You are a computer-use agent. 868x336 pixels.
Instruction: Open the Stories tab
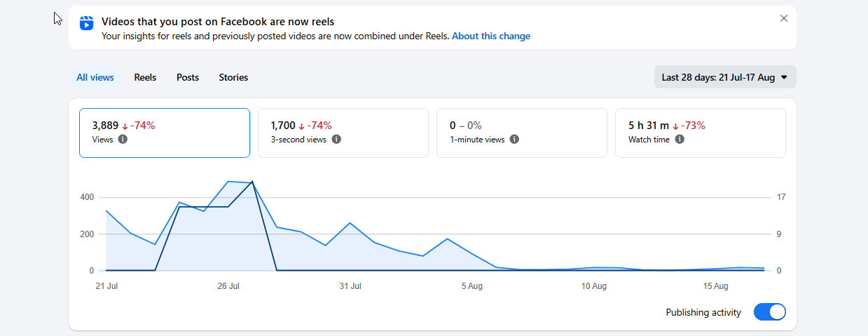pos(233,77)
